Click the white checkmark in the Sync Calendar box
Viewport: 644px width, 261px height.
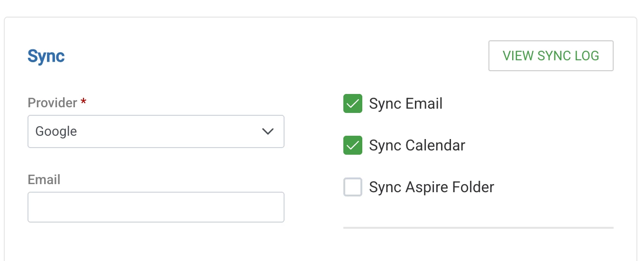pyautogui.click(x=352, y=145)
